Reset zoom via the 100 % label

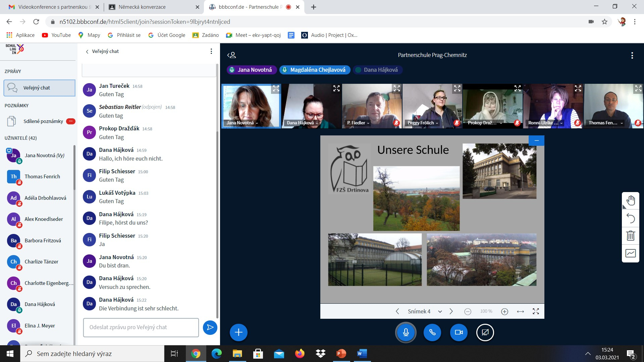pyautogui.click(x=486, y=311)
